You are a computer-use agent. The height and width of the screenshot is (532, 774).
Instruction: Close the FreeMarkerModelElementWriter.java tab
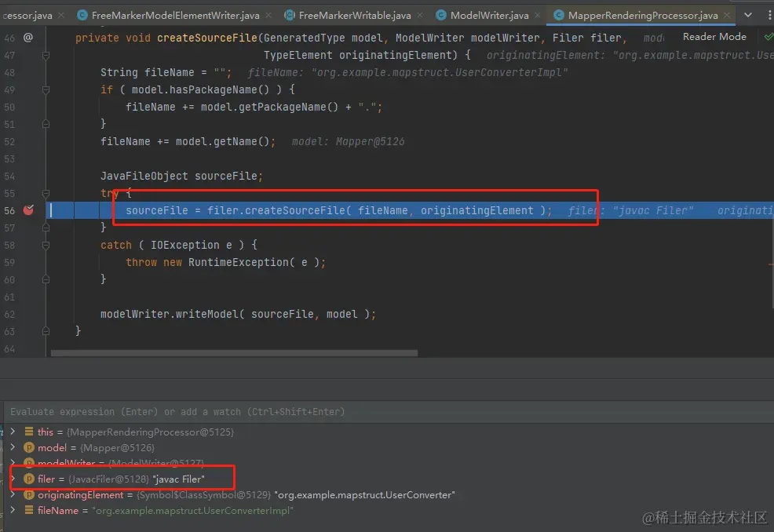268,15
